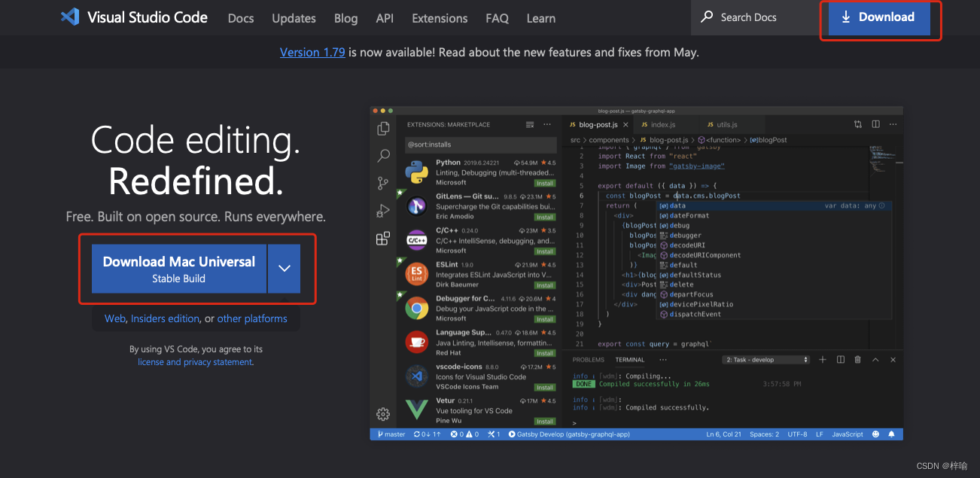Open errors and warnings count in status bar

464,434
